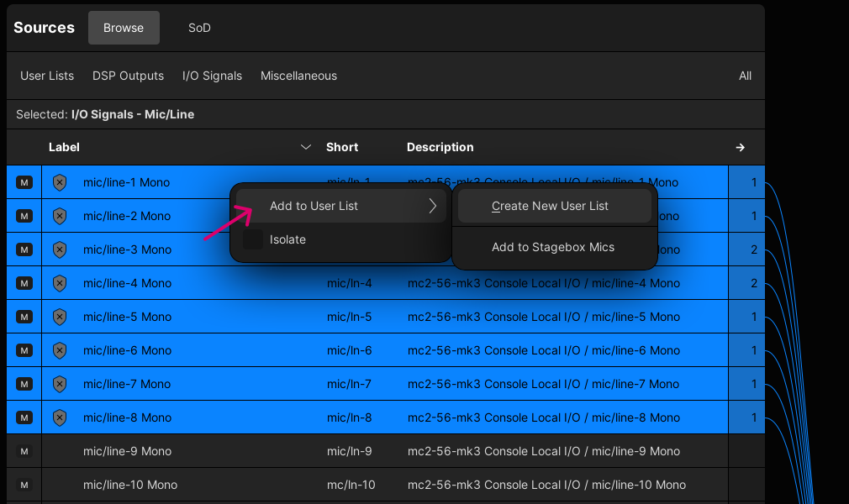Click the M badge on mic/line-7 Mono row

24,384
